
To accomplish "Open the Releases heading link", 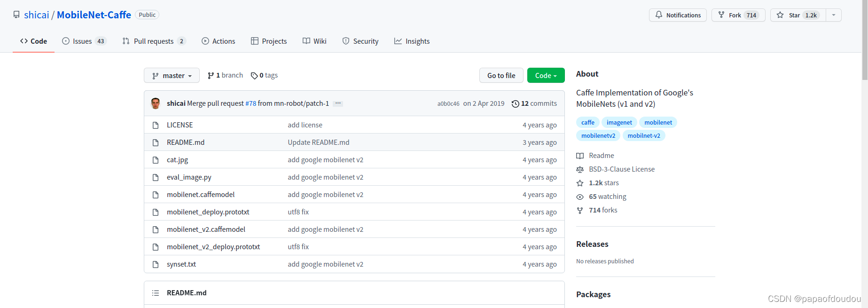I will pos(592,244).
